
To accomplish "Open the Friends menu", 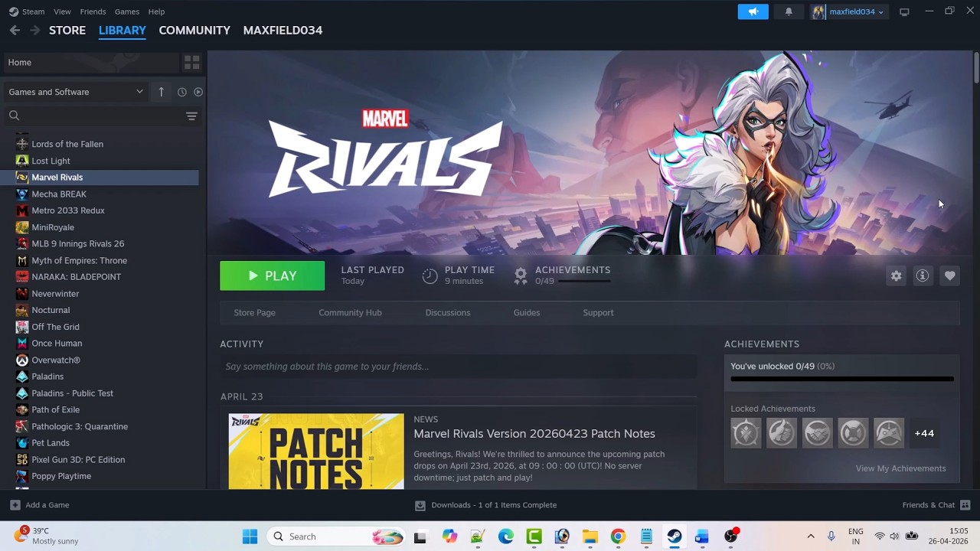I will pos(93,11).
